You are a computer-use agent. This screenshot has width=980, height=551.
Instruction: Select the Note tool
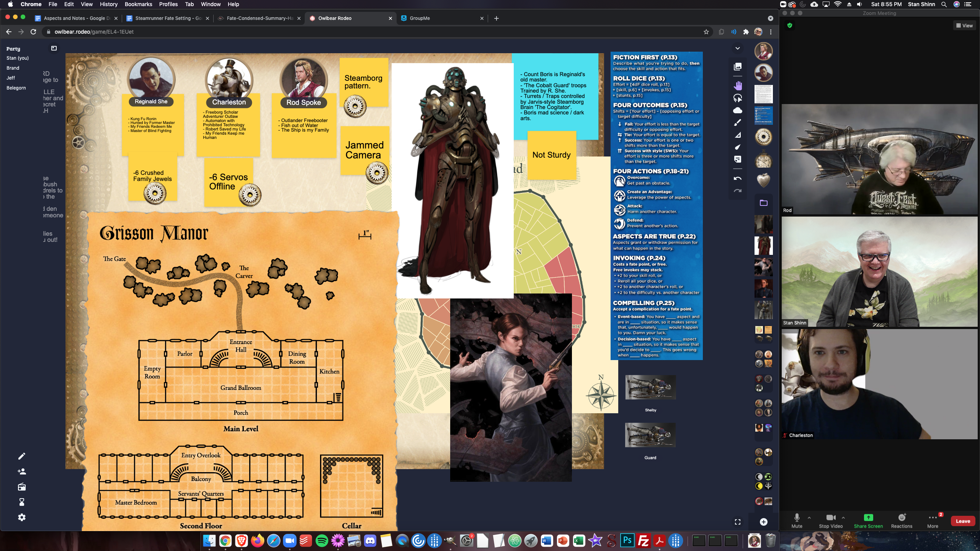click(x=737, y=160)
